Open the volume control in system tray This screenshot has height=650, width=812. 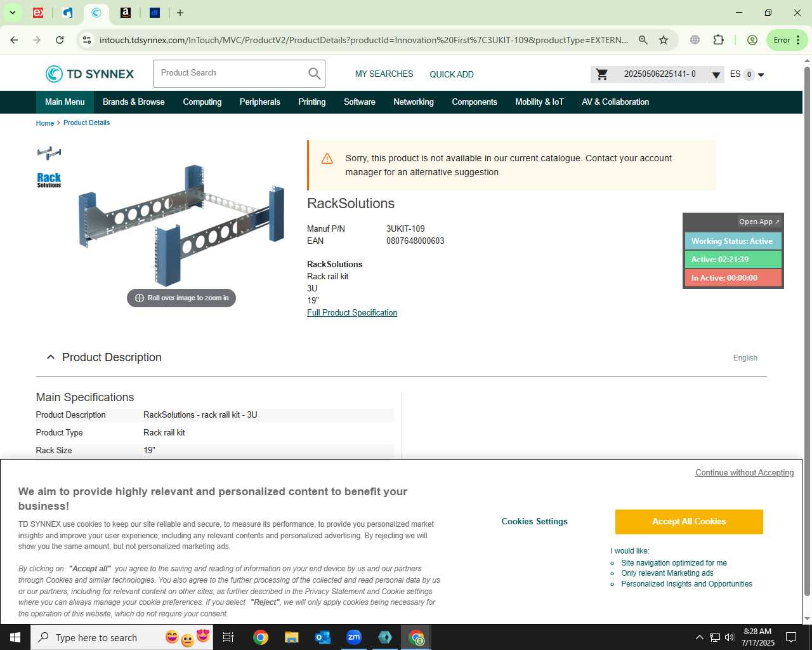click(x=730, y=637)
